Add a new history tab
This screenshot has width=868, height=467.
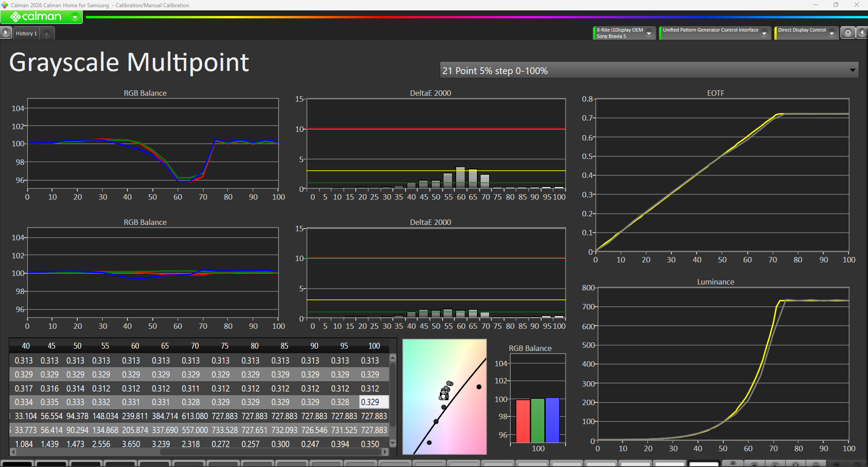coord(47,33)
